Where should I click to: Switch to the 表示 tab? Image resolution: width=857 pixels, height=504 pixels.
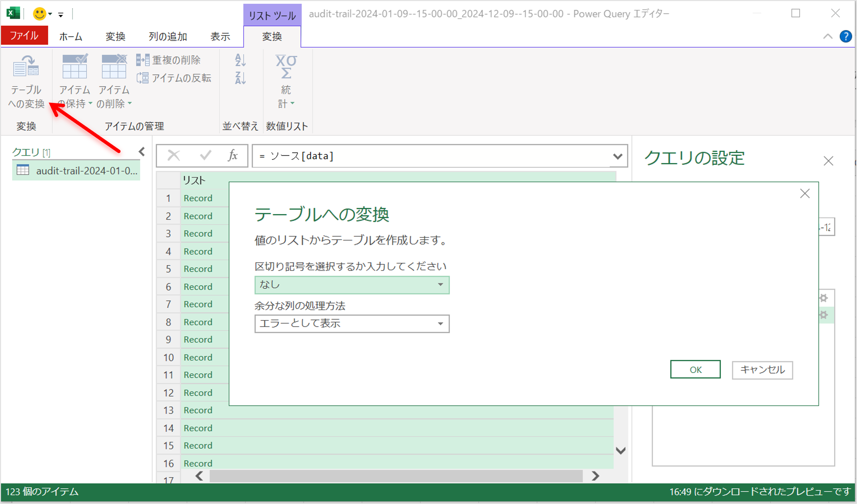tap(220, 36)
